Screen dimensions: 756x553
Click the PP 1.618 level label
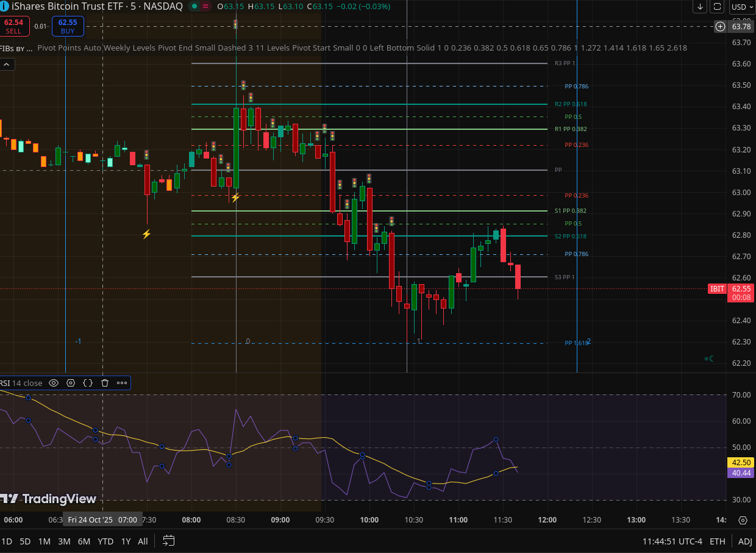(x=576, y=343)
